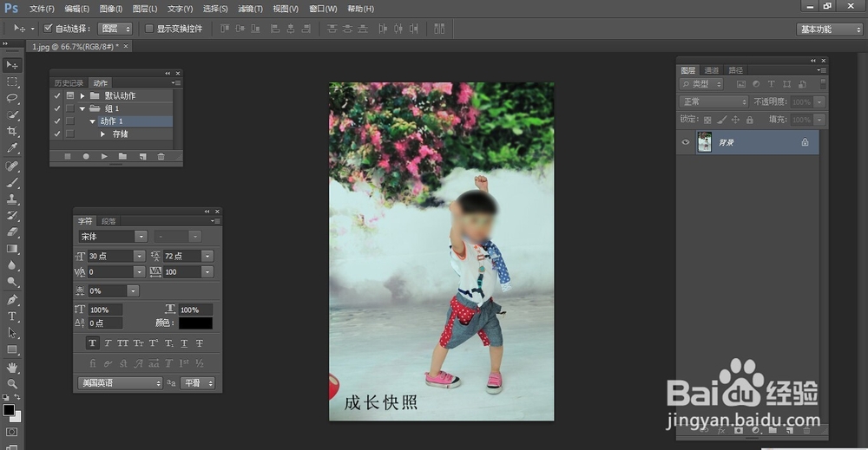Open the 基本功能 workspace dropdown
The image size is (868, 450).
point(830,29)
